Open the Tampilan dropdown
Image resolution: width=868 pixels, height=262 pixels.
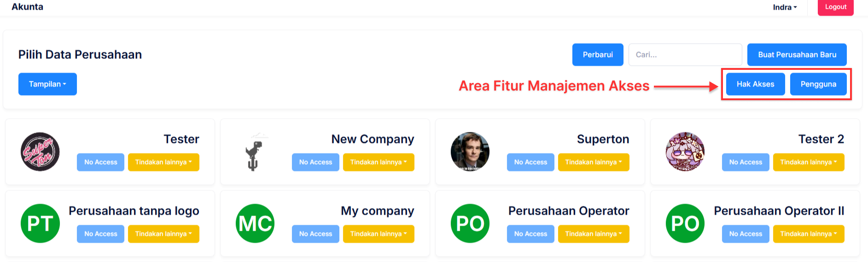[47, 84]
